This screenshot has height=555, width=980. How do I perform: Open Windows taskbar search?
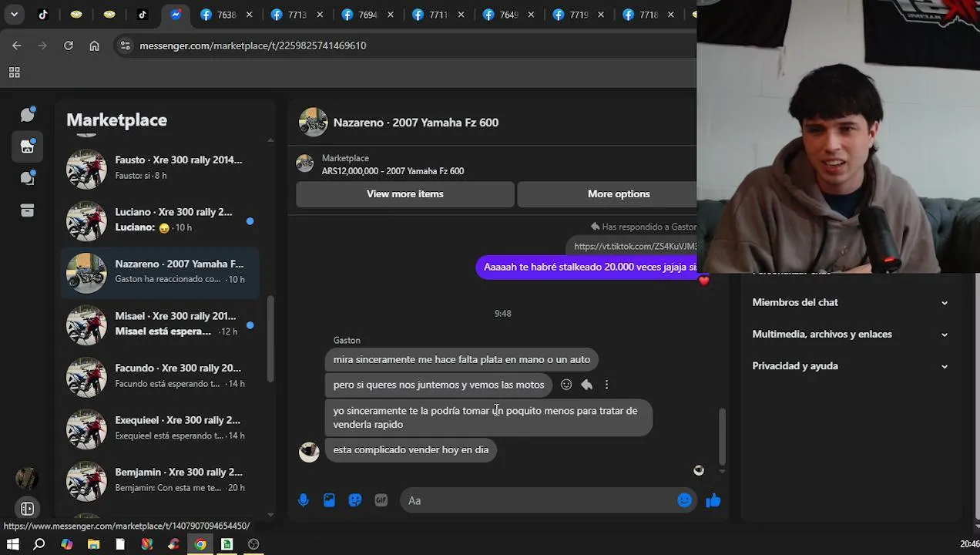(x=39, y=544)
